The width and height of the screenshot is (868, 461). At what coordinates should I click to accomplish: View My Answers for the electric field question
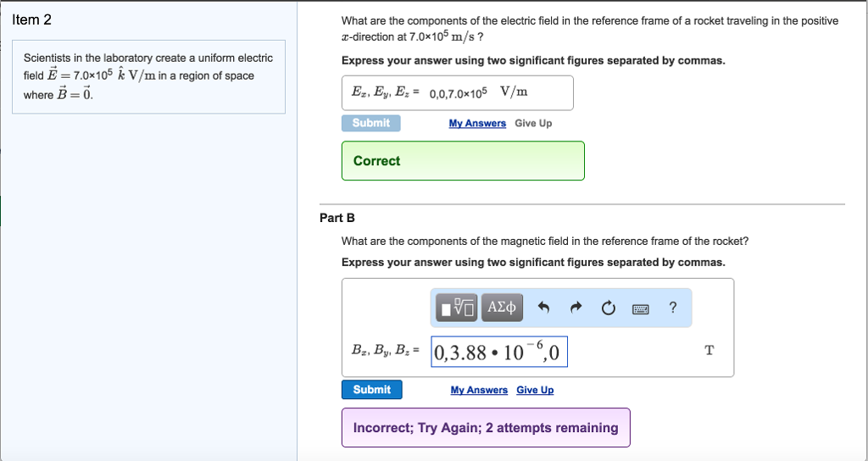(x=477, y=123)
